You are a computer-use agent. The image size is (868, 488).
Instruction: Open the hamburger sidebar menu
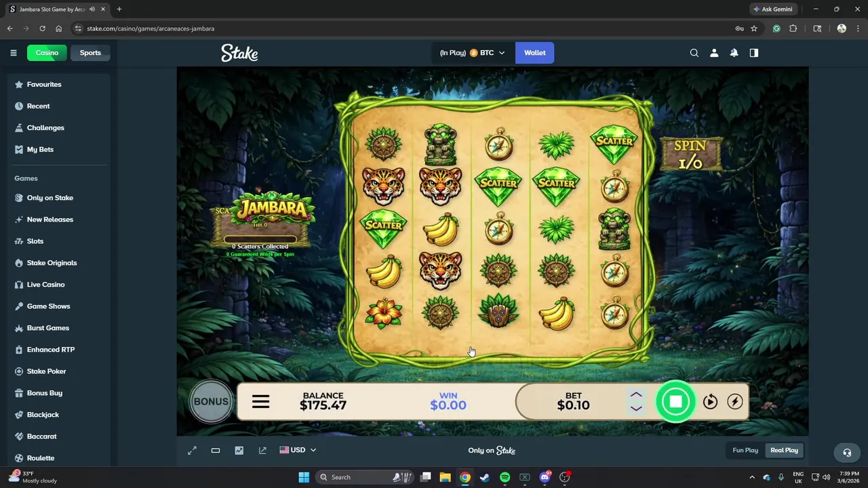click(x=13, y=53)
